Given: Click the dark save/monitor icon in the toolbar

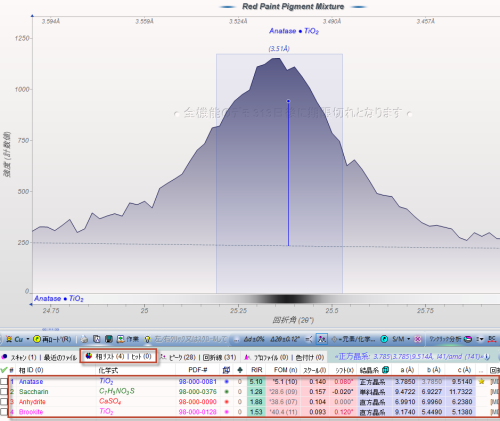Looking at the screenshot, I should click(109, 339).
